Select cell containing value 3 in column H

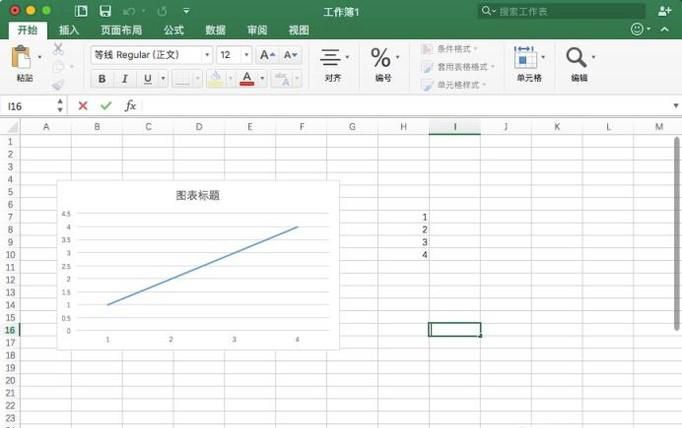[x=404, y=242]
